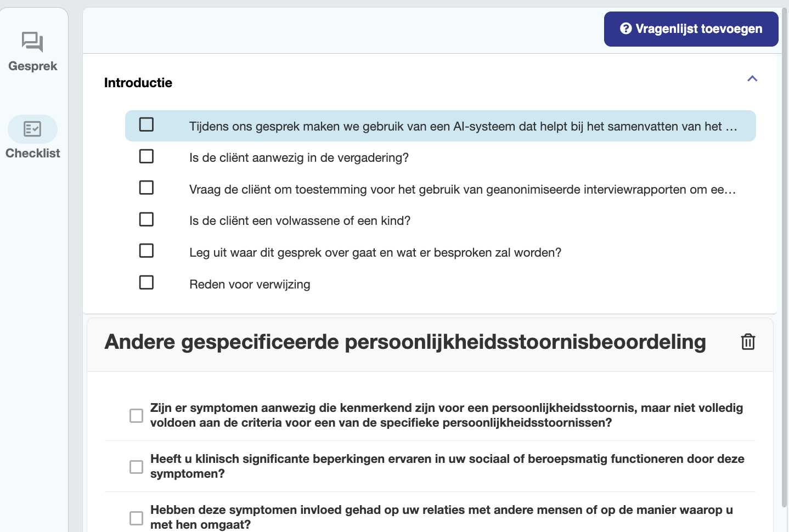Open the Gesprek chat icon

[x=32, y=42]
